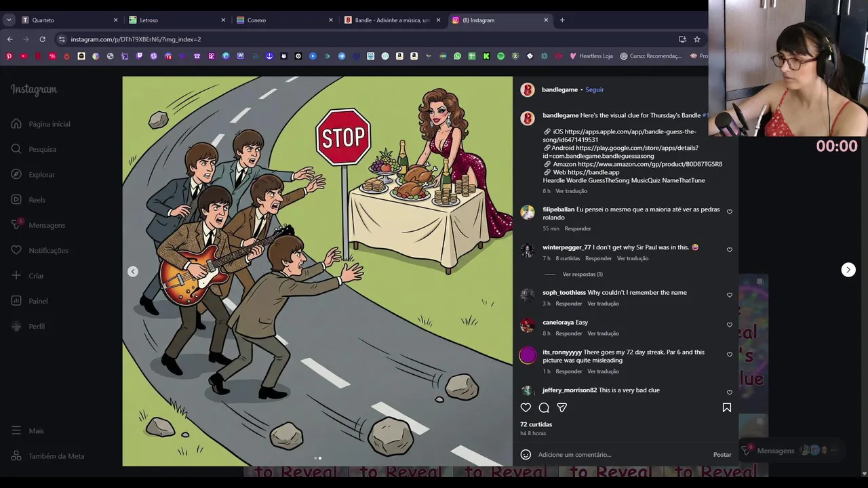Open Twitch bookmark icon
The height and width of the screenshot is (488, 868).
(139, 56)
